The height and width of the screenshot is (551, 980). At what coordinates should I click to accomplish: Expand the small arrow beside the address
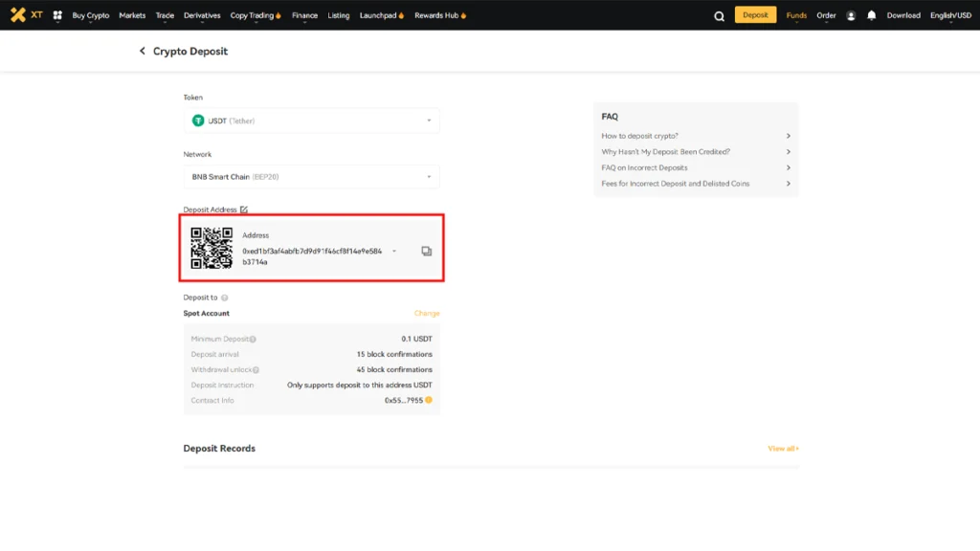(x=394, y=252)
